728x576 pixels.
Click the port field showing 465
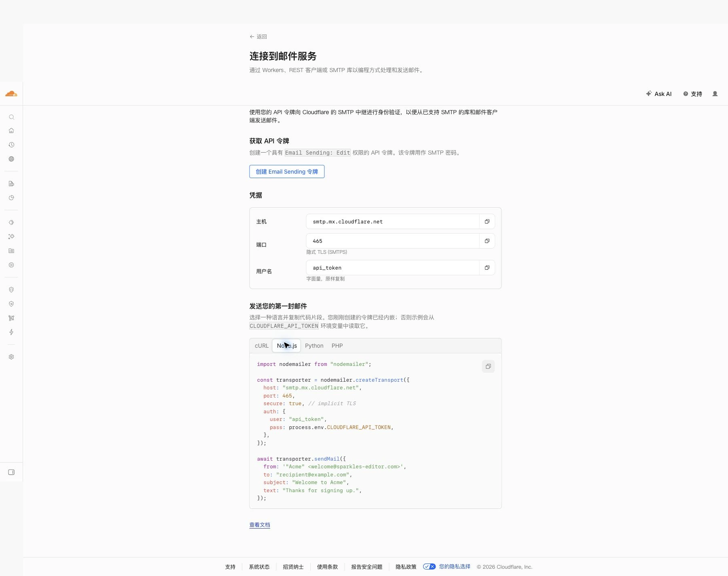click(393, 241)
